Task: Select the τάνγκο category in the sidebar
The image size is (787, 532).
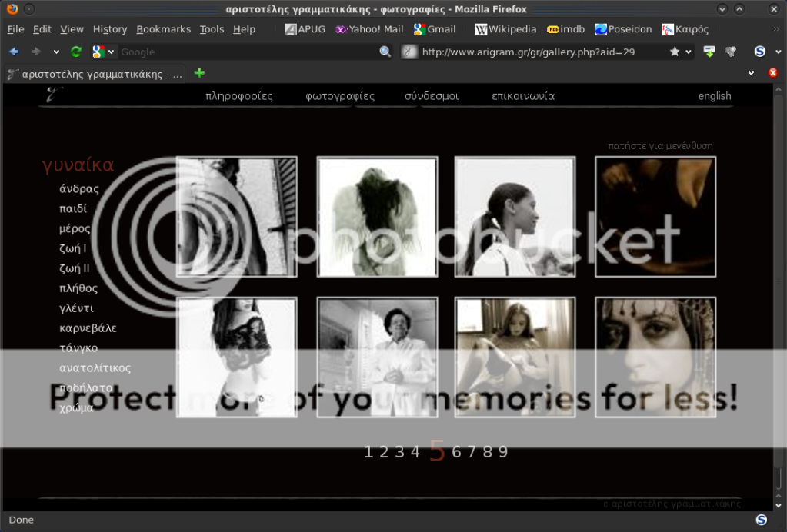Action: [x=78, y=347]
